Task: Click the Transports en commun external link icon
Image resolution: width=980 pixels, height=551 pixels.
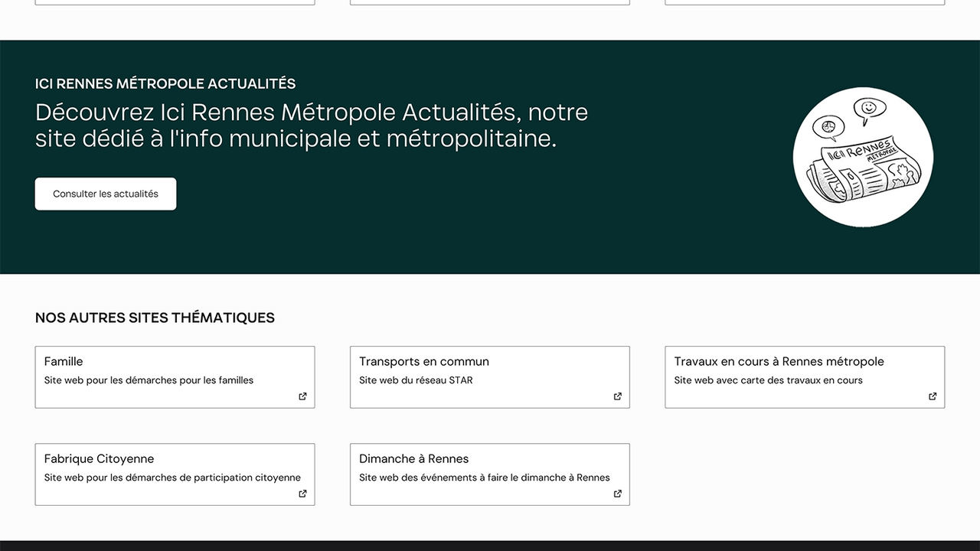Action: pyautogui.click(x=617, y=396)
